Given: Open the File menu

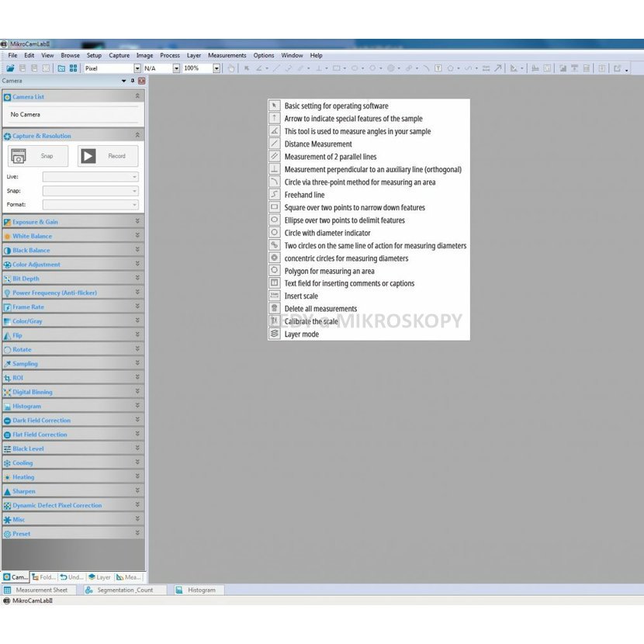Looking at the screenshot, I should (12, 55).
